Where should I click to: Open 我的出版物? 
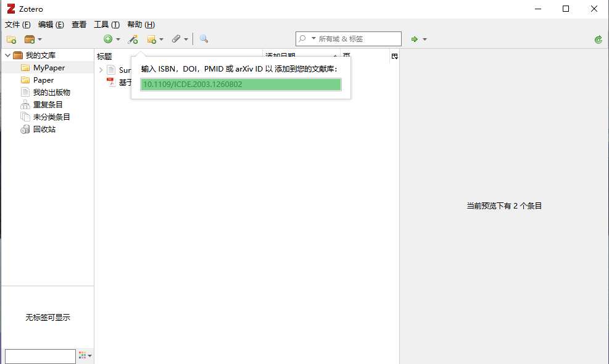pyautogui.click(x=52, y=92)
